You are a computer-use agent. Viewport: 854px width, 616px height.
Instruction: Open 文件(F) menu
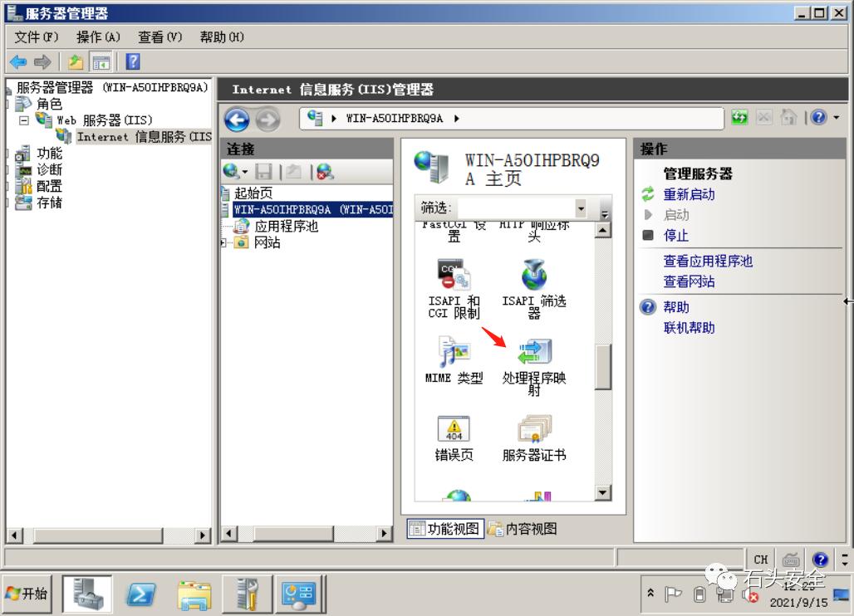point(36,37)
